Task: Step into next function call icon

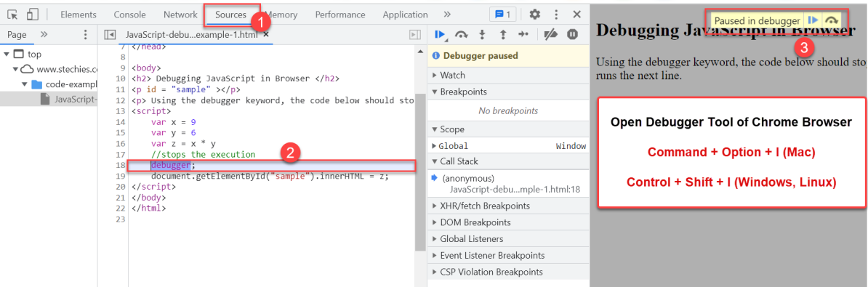Action: point(482,35)
